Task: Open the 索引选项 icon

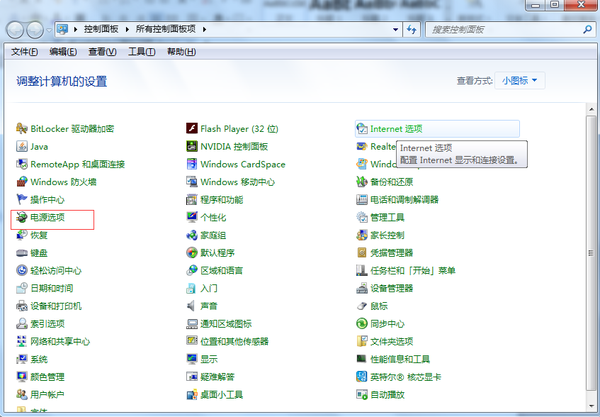Action: (x=22, y=324)
